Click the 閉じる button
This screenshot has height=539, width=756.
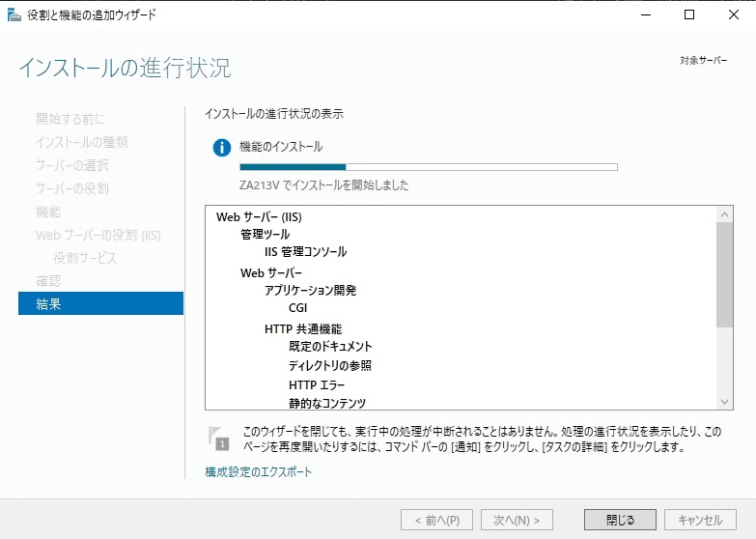click(620, 520)
